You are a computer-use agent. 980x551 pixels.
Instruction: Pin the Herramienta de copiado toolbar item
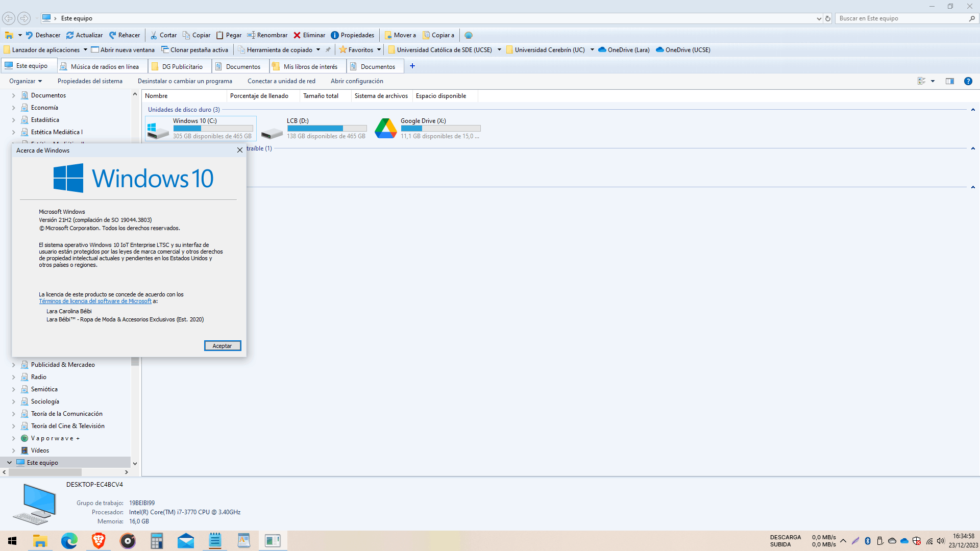[328, 50]
